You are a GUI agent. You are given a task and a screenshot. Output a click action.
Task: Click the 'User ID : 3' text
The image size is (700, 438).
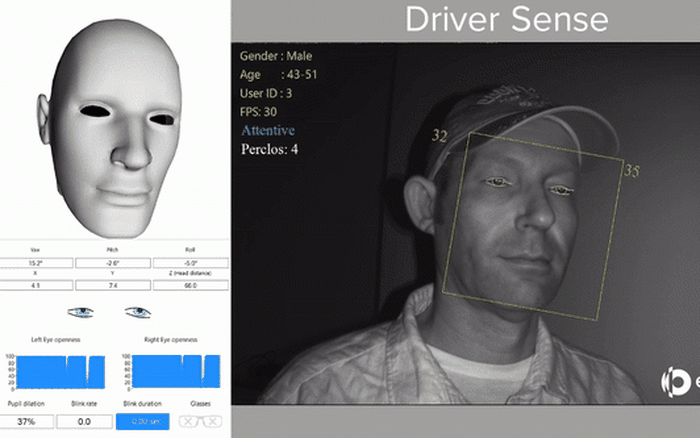(266, 93)
